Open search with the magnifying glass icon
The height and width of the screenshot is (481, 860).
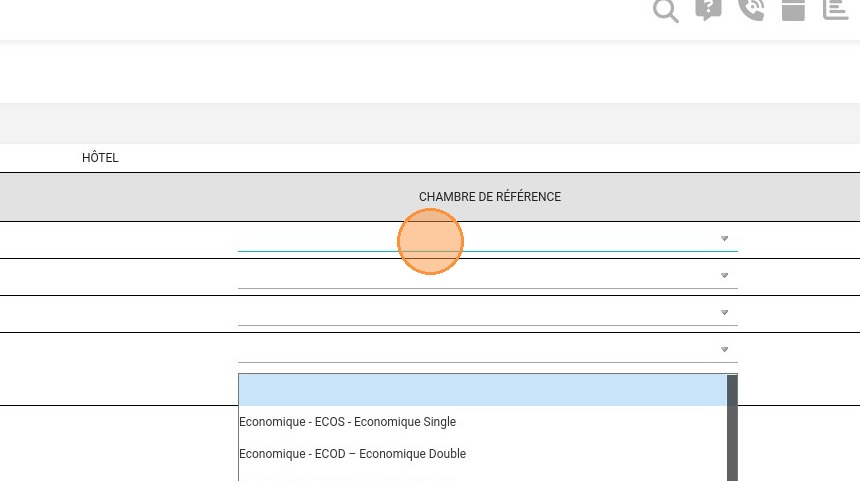665,11
